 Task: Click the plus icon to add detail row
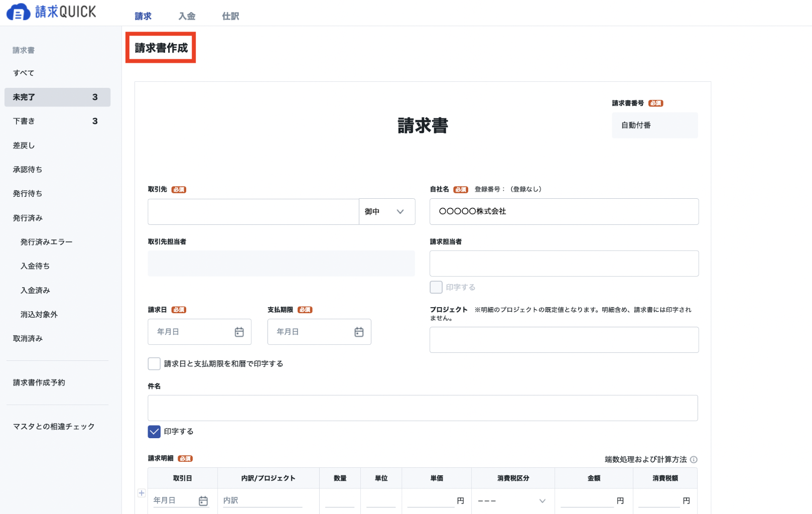click(x=142, y=493)
